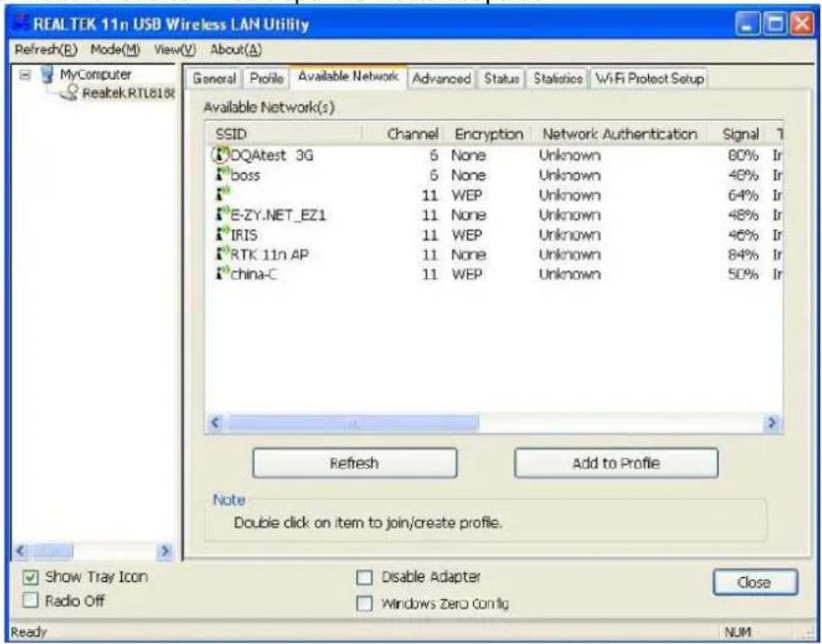Click the application icon in title bar
Image resolution: width=822 pixels, height=644 pixels.
tap(20, 23)
